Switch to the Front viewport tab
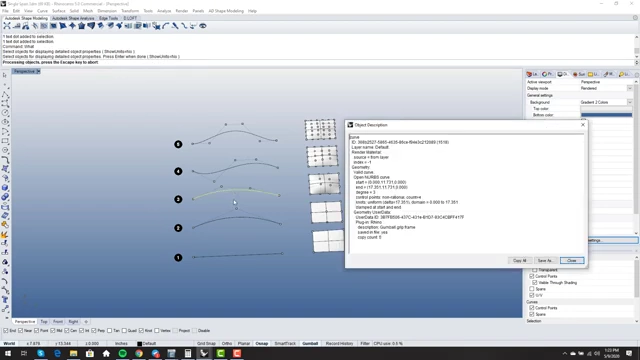Viewport: 640px width, 360px height. (x=58, y=322)
